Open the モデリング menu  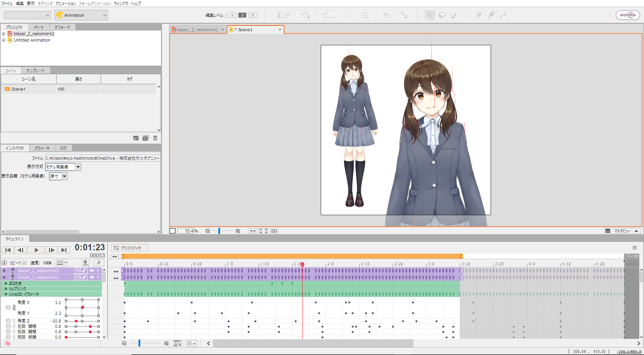click(x=45, y=3)
